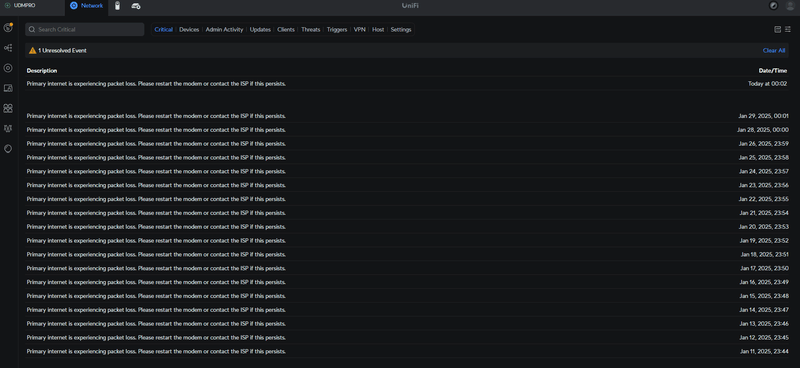Open the four-squares Ports icon in the sidebar
This screenshot has height=368, width=800.
pos(8,108)
